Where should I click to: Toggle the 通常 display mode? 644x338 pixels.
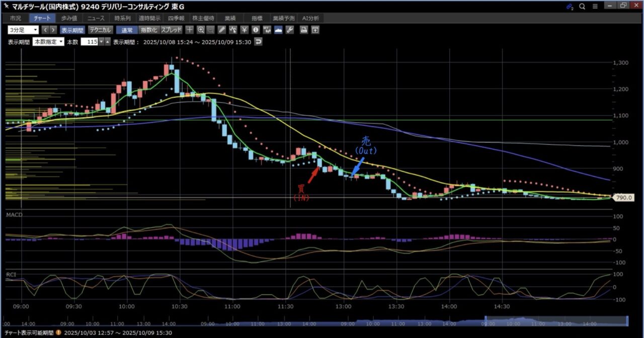click(127, 30)
